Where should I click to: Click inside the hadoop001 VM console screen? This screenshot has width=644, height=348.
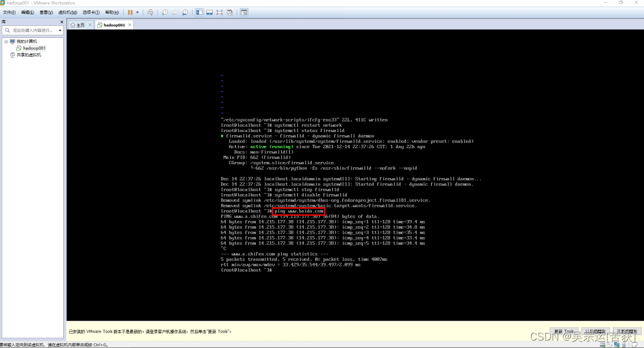pos(355,175)
